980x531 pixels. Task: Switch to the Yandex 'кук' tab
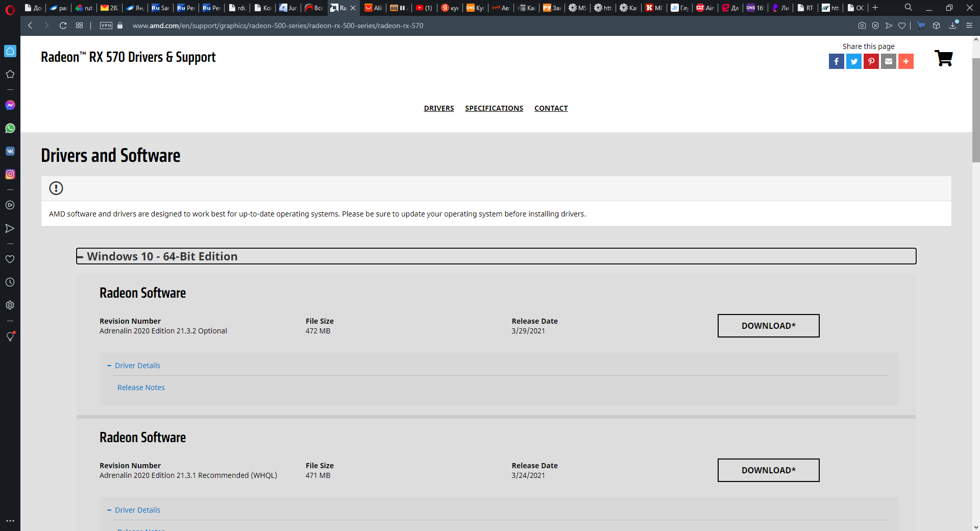pyautogui.click(x=450, y=8)
